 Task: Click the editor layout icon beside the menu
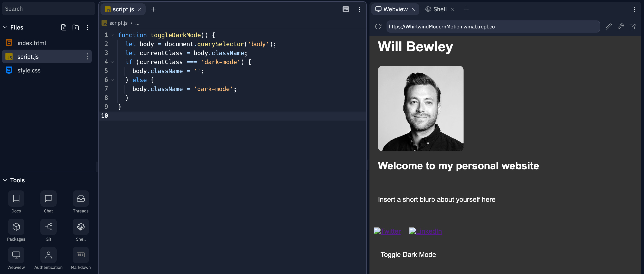tap(346, 9)
